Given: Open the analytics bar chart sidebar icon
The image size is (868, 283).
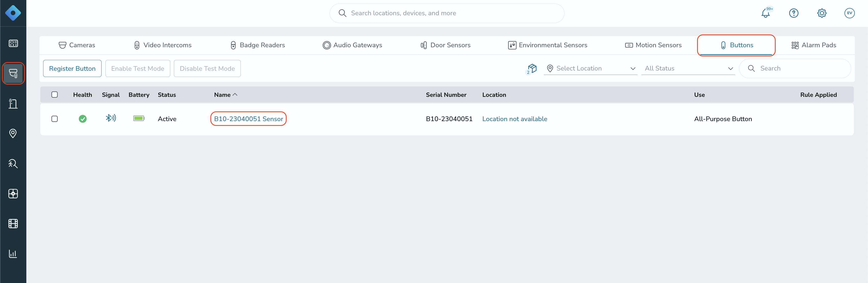Looking at the screenshot, I should pos(13,253).
